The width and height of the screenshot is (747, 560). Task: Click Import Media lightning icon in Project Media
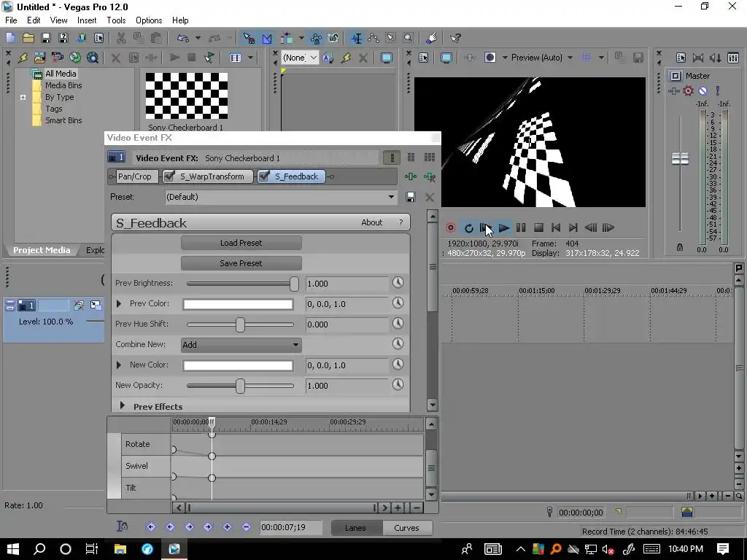pyautogui.click(x=23, y=58)
